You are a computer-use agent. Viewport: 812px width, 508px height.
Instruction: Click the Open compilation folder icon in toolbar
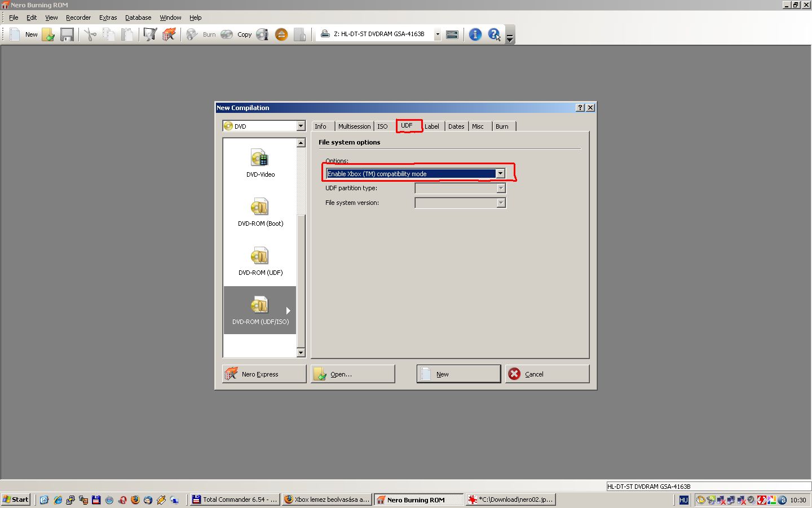48,35
